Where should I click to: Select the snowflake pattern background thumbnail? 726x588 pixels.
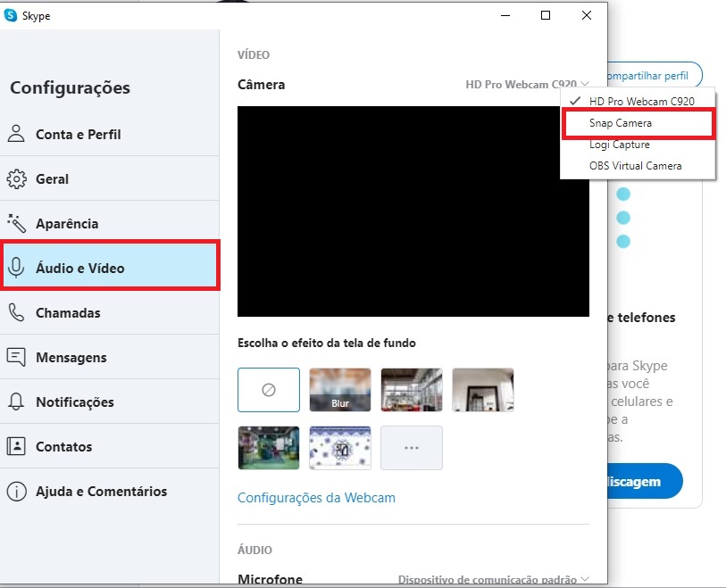tap(340, 448)
